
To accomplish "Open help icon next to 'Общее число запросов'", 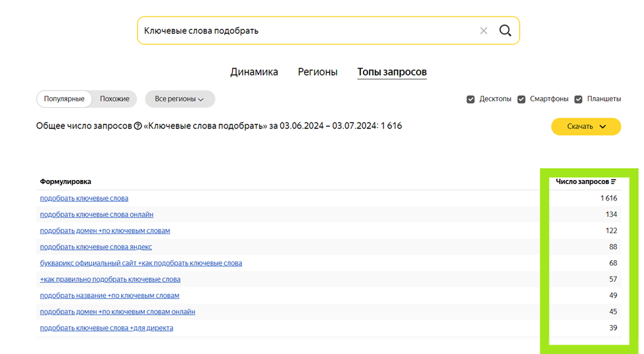I will tap(138, 126).
